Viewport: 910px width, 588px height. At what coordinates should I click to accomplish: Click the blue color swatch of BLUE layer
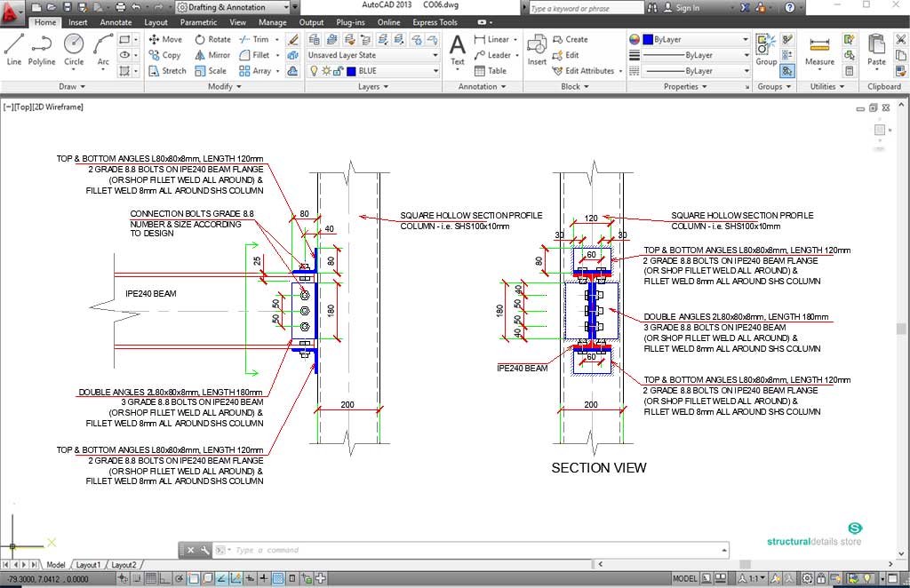(351, 71)
